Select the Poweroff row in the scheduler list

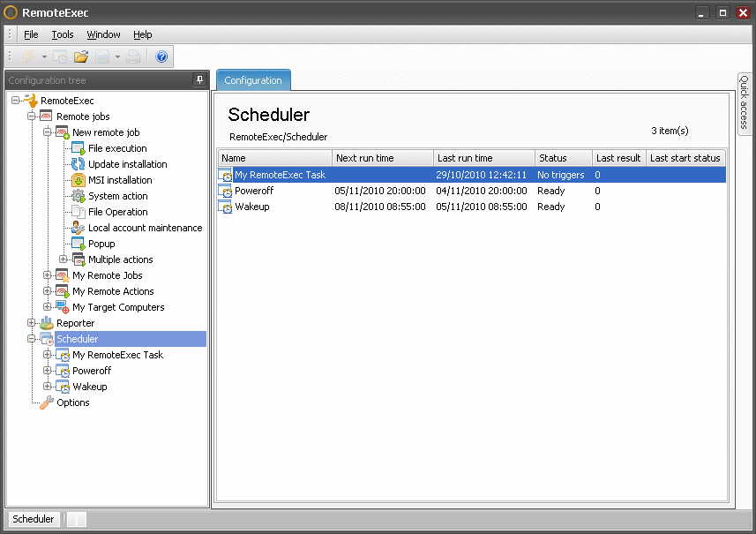(472, 191)
